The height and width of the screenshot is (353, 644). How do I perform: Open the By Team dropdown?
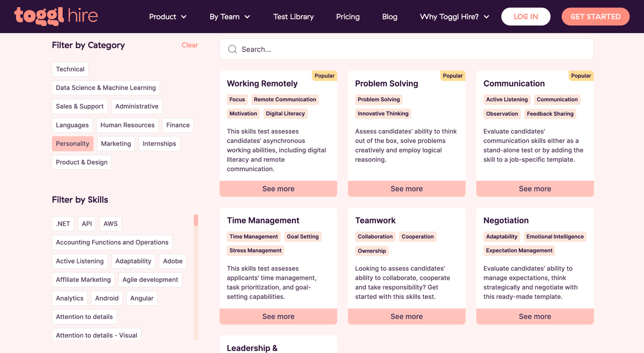click(x=230, y=17)
